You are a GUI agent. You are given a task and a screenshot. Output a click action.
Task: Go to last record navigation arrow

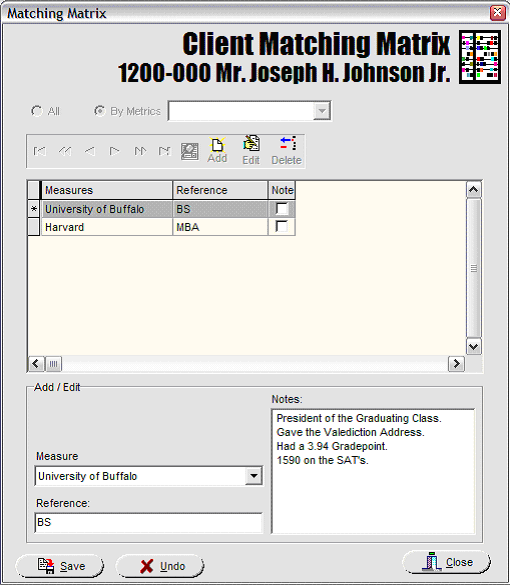pos(165,151)
